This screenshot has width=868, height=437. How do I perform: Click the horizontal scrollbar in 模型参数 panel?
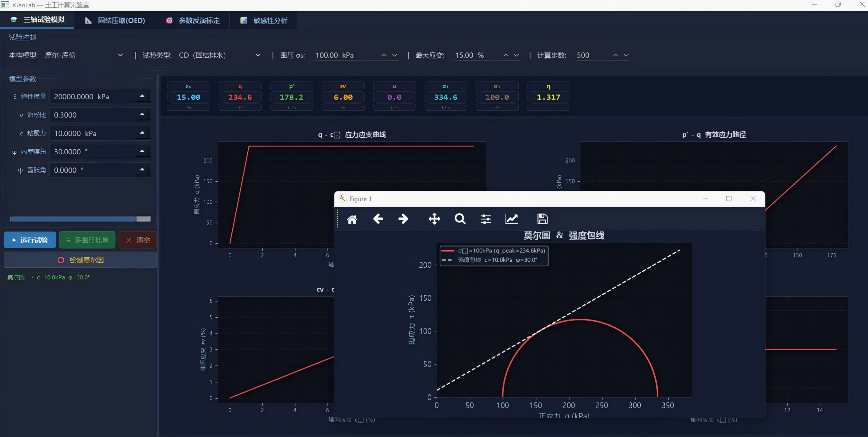80,219
